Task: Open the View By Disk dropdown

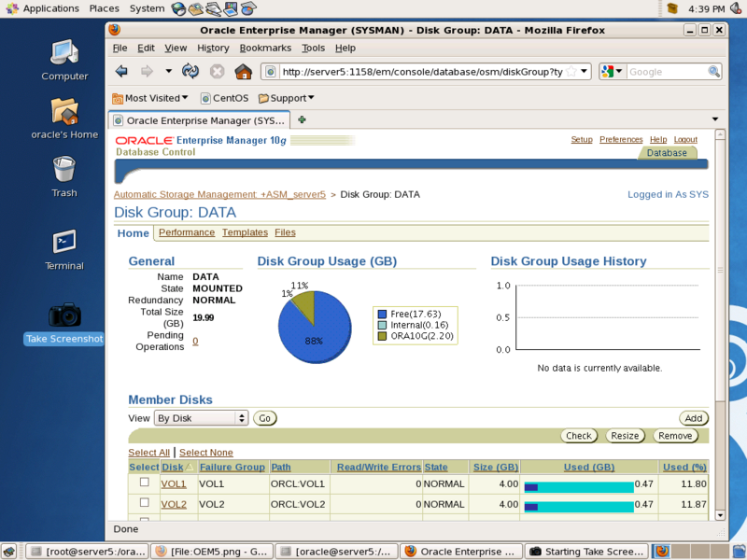Action: (x=201, y=418)
